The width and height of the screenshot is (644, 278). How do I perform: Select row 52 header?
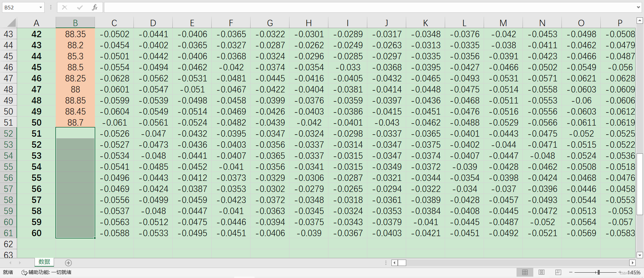[8, 134]
